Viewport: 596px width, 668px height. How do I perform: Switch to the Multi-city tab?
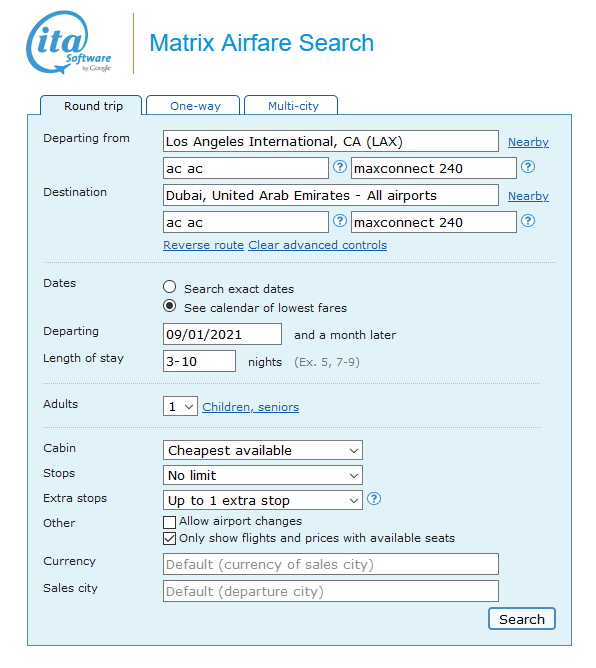(x=293, y=106)
